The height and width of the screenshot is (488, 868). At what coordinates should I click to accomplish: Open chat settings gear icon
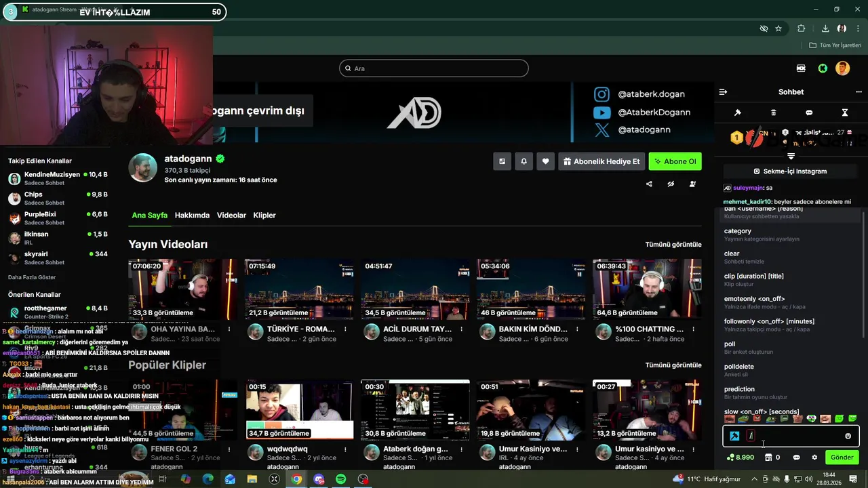click(x=814, y=457)
